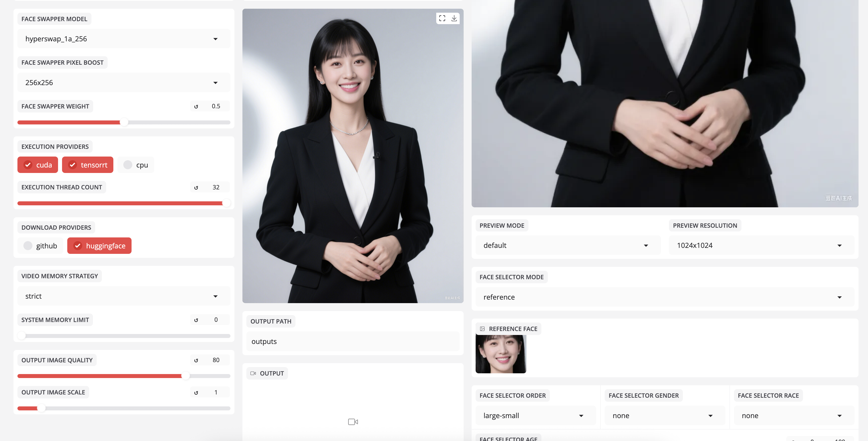Image resolution: width=868 pixels, height=441 pixels.
Task: Reset Execution Thread Count icon
Action: 196,187
